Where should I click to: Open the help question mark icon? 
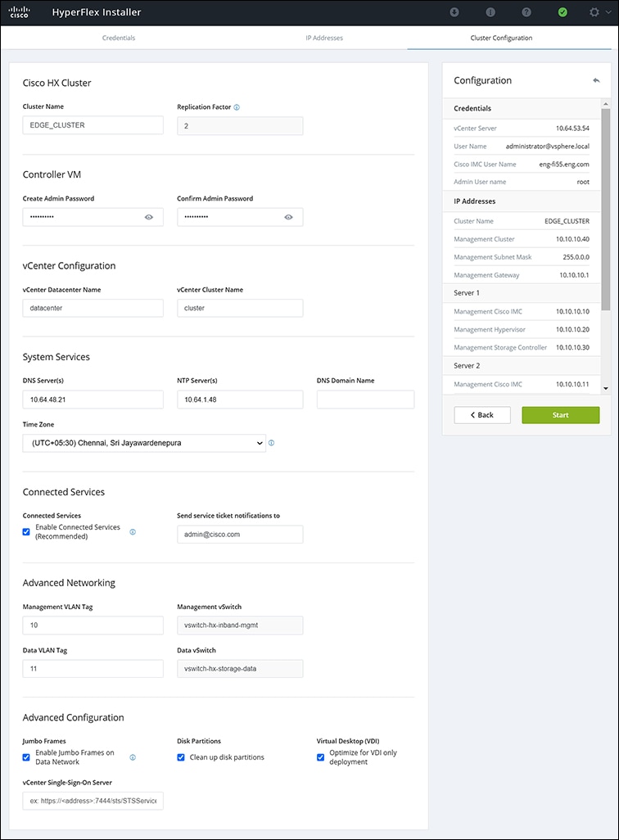526,11
